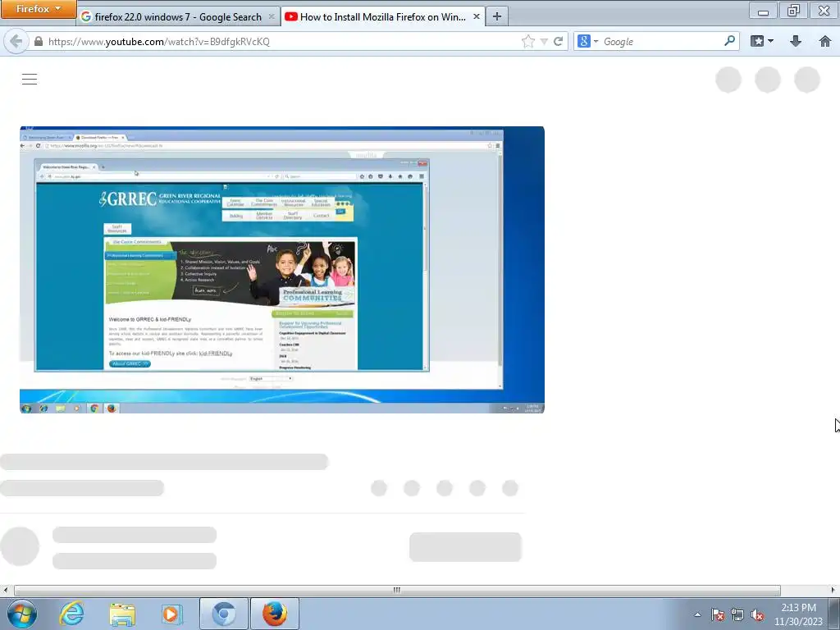Launch Internet Explorer from the taskbar
The image size is (840, 630).
tap(72, 614)
